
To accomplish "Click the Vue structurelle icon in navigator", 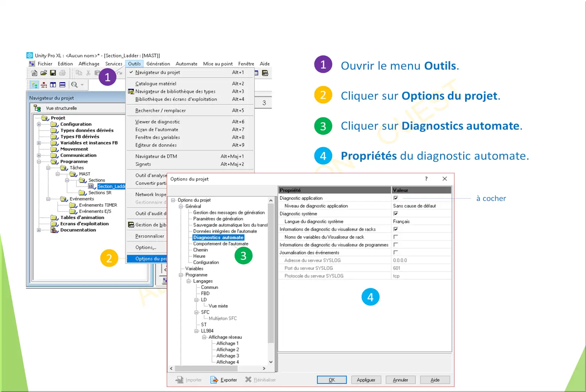I will [37, 108].
